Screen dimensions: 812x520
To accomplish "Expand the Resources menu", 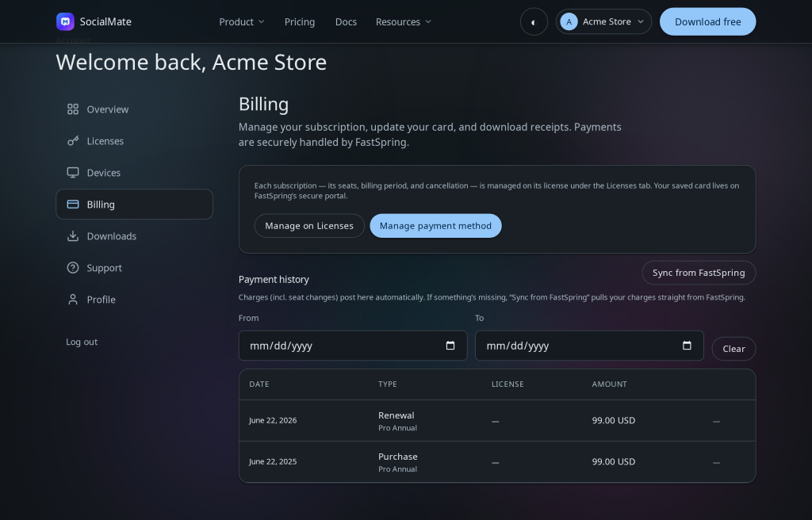I will (404, 21).
